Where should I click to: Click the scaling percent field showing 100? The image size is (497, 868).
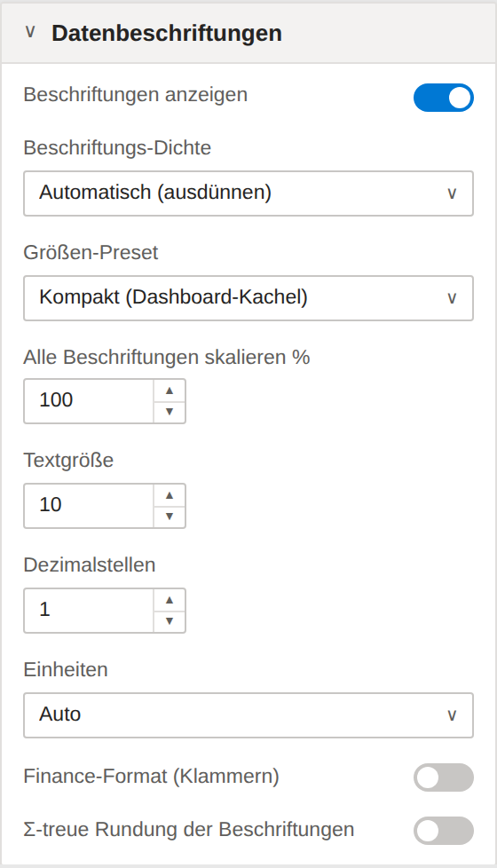tap(89, 401)
